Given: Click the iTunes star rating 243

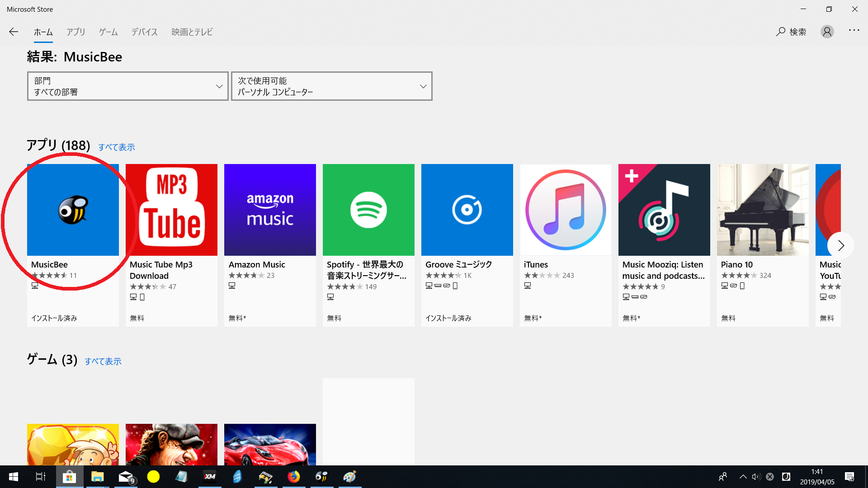Looking at the screenshot, I should click(x=549, y=275).
